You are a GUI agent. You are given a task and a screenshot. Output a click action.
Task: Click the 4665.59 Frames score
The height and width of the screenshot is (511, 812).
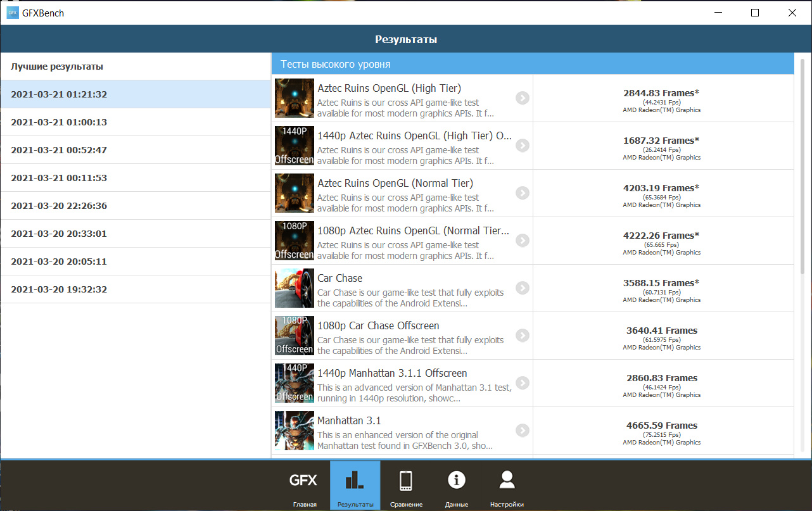click(x=662, y=426)
